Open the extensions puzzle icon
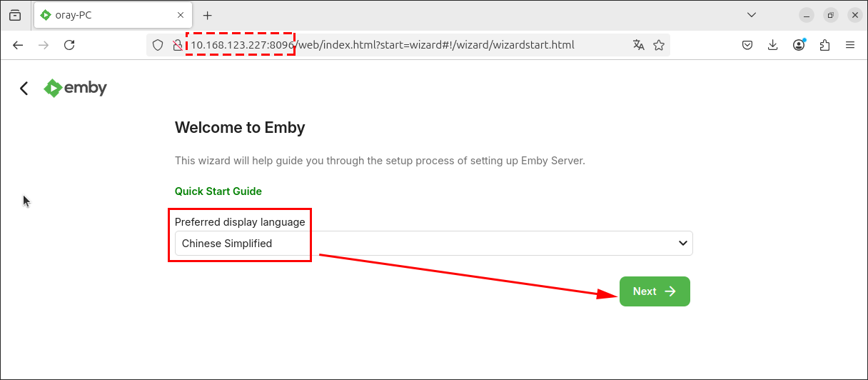This screenshot has height=380, width=868. 824,45
